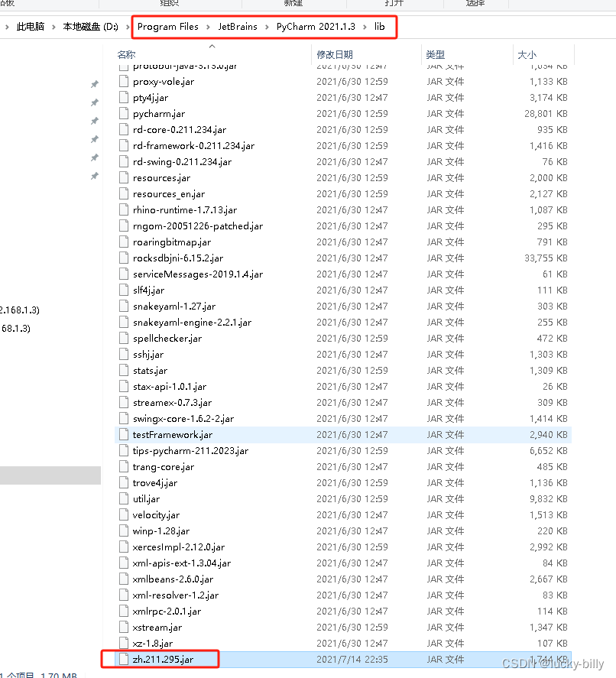This screenshot has width=616, height=678.
Task: Sort files by 大小 column header
Action: point(527,54)
